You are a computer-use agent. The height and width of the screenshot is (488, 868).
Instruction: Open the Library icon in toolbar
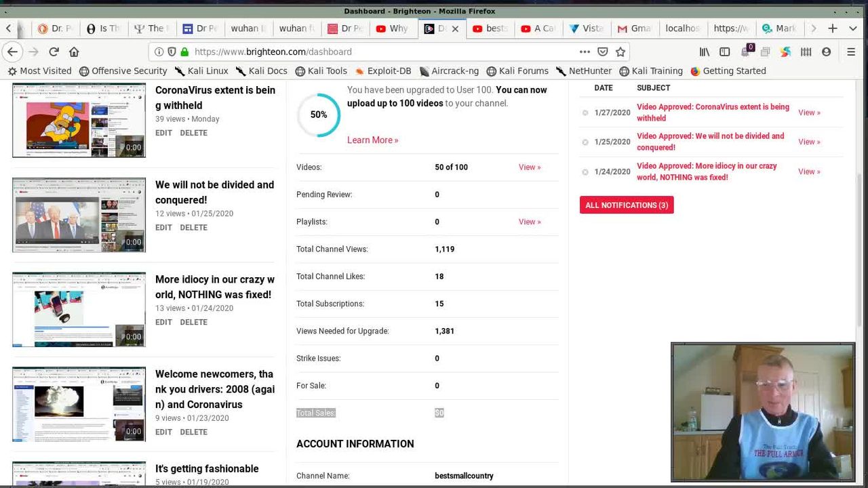pyautogui.click(x=705, y=52)
